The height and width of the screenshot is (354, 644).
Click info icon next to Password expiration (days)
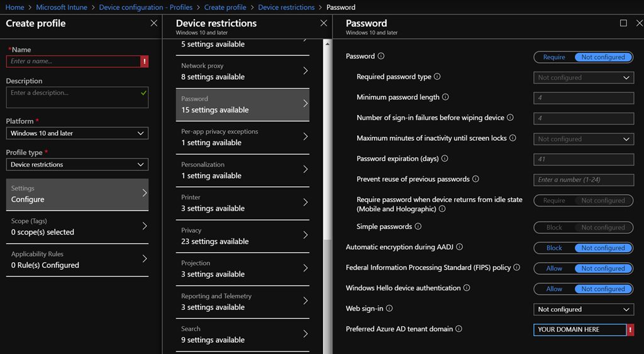click(x=445, y=159)
